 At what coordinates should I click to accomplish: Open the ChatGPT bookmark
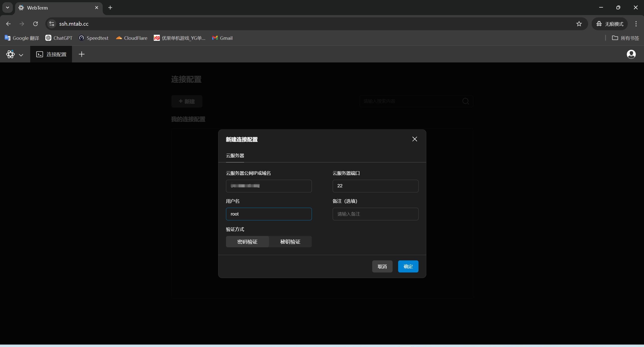(x=59, y=38)
